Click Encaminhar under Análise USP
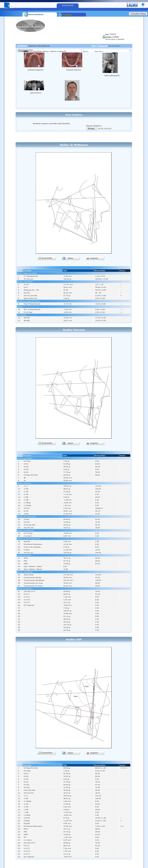 pos(47,752)
